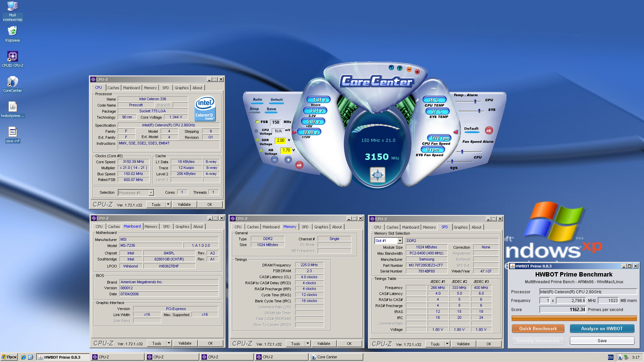Click Save button in HWBOT Prime

(602, 341)
